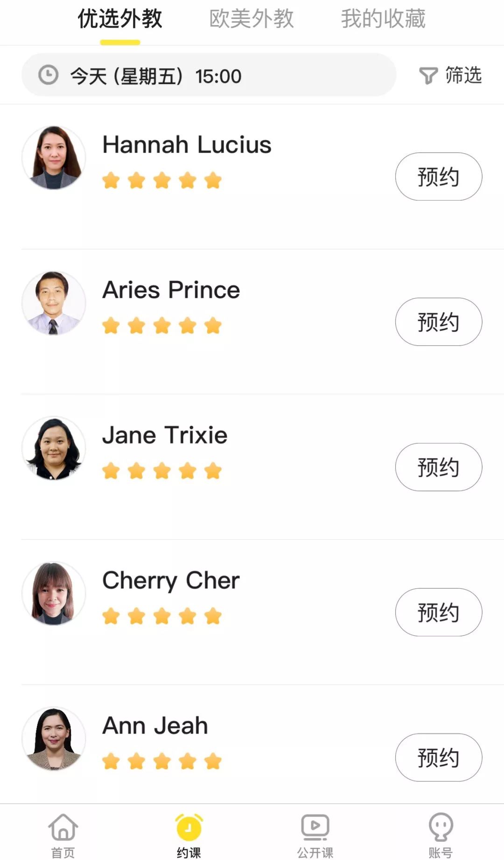The image size is (504, 860).
Task: Click the 筛选 filter funnel icon
Action: pyautogui.click(x=428, y=76)
